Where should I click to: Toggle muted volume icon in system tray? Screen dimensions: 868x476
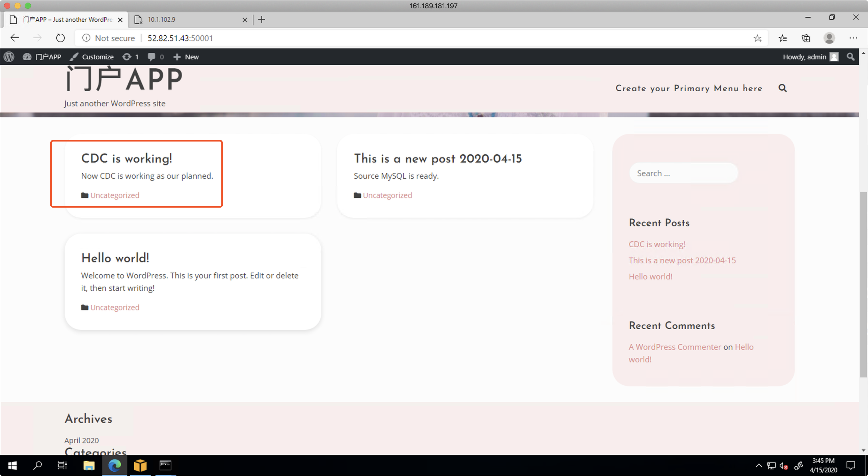[783, 466]
